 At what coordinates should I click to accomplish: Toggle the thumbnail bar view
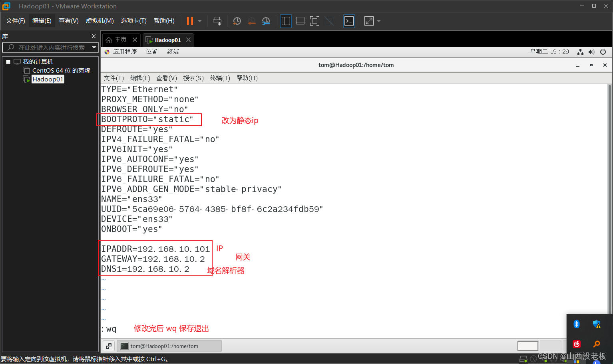300,21
